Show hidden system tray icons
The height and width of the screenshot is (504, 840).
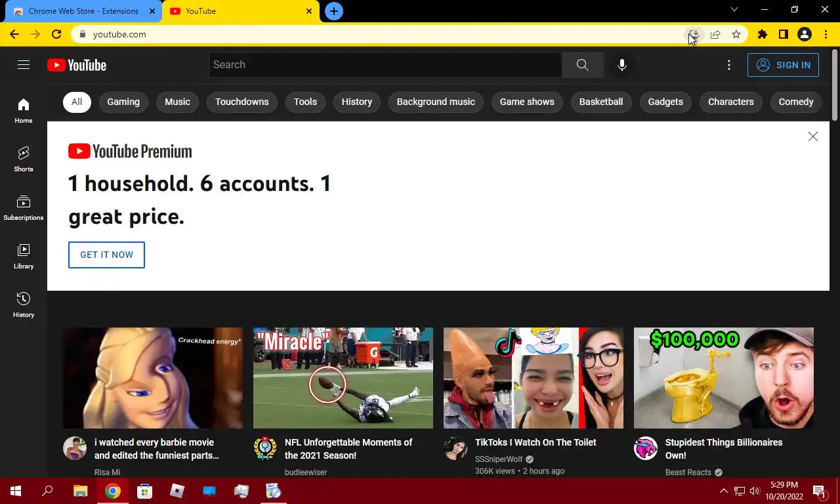click(x=724, y=491)
